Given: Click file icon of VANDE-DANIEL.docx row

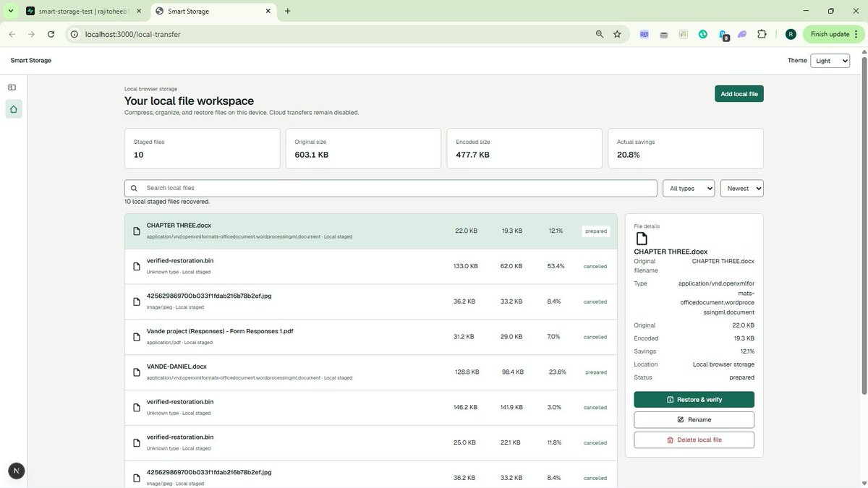Looking at the screenshot, I should [x=136, y=372].
